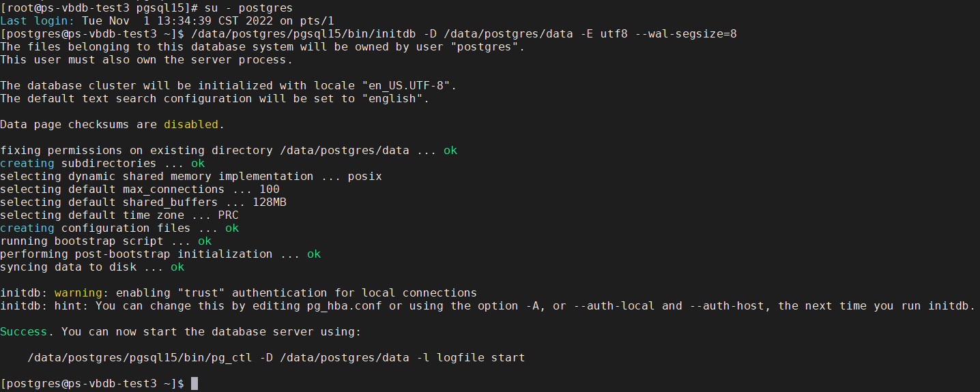Click the time zone value "PRC"
The image size is (980, 392).
[x=228, y=215]
